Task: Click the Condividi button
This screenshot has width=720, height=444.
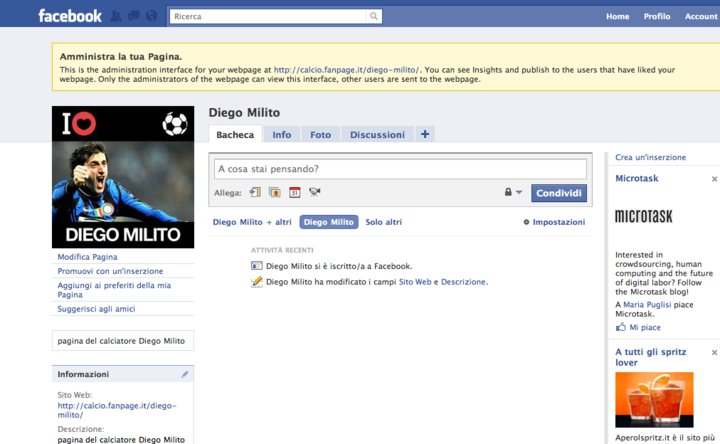Action: tap(559, 193)
